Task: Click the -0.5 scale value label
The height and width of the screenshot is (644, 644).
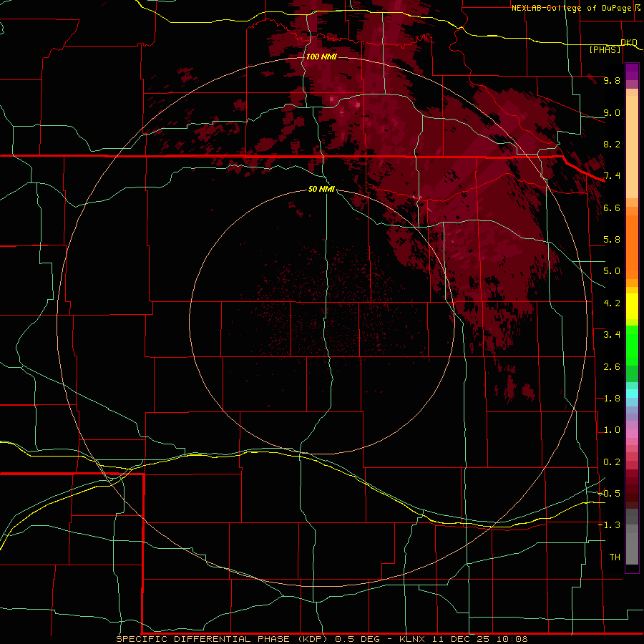Action: click(x=609, y=494)
